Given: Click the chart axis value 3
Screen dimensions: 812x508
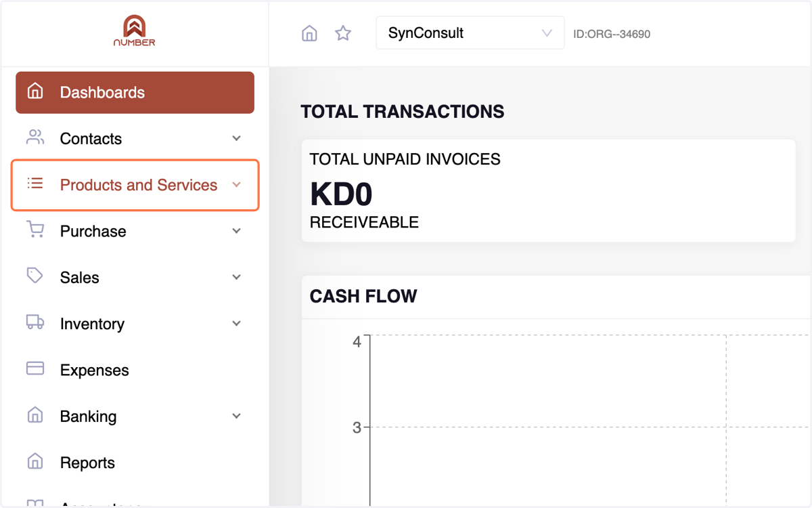Looking at the screenshot, I should (357, 428).
